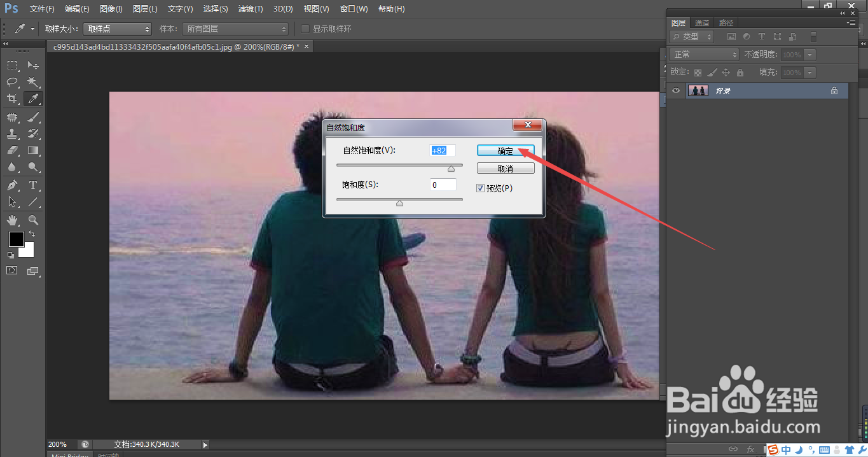868x457 pixels.
Task: Open the 滤镜(T) menu
Action: pos(250,9)
